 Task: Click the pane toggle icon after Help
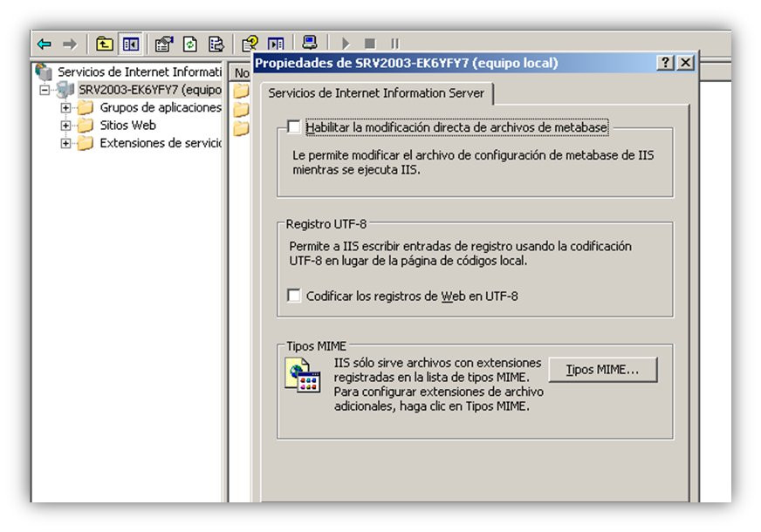click(x=276, y=44)
